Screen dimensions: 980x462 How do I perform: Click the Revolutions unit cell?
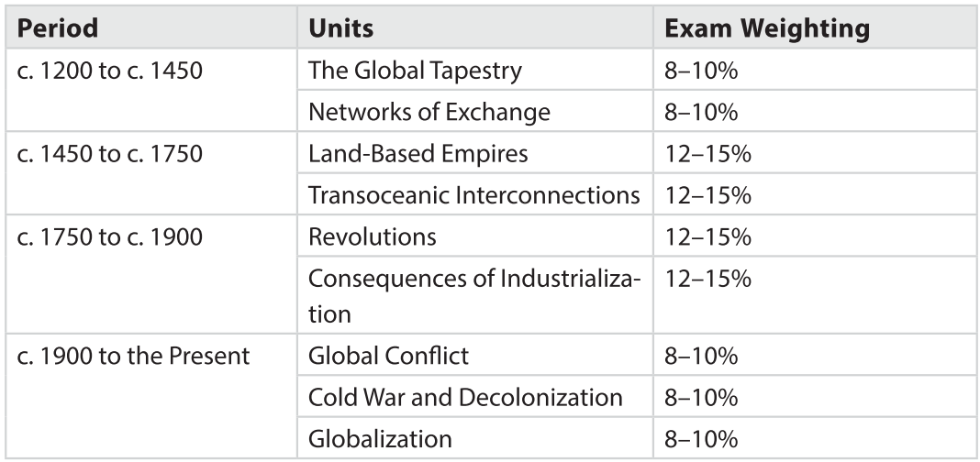373,238
